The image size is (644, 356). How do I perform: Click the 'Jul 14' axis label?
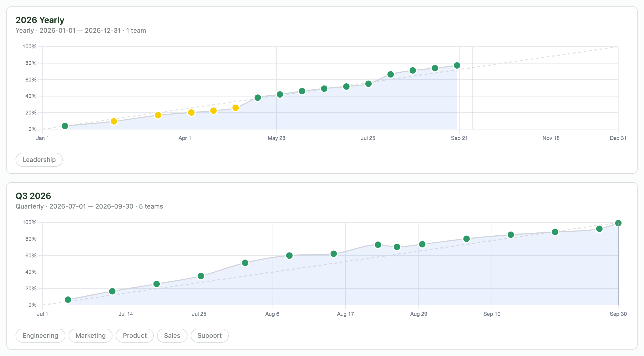coord(126,314)
